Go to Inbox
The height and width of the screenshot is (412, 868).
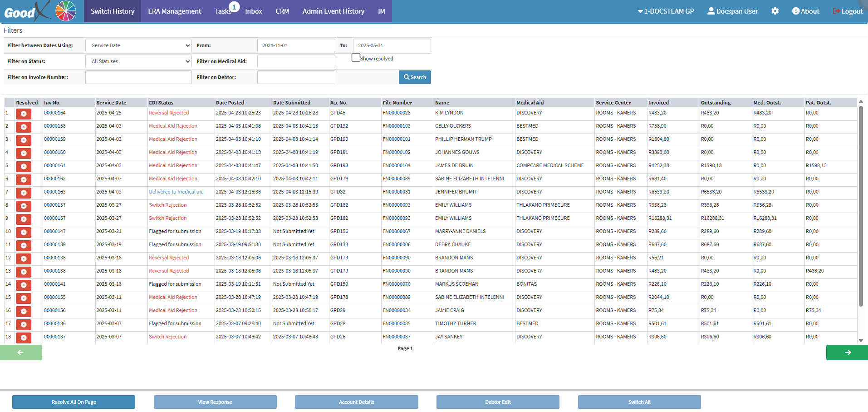[x=254, y=11]
